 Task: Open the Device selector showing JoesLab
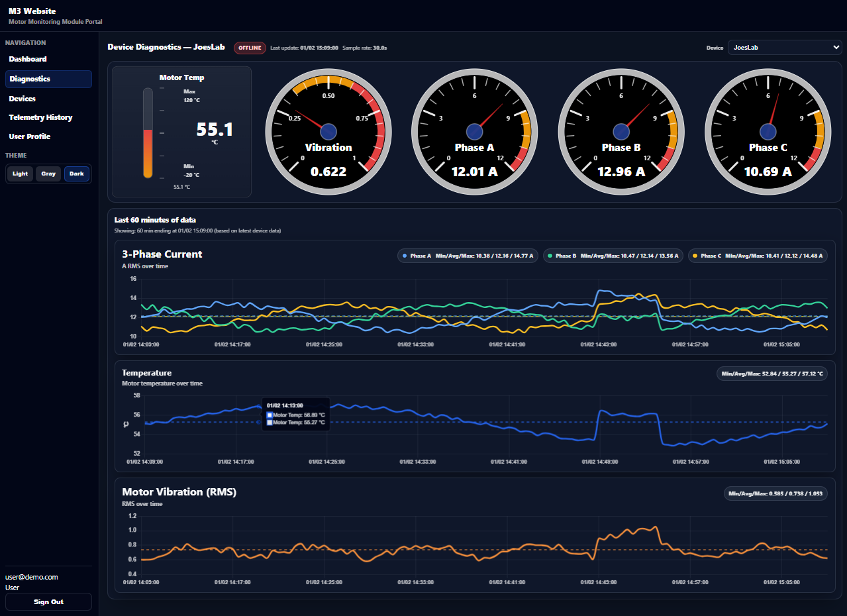click(x=784, y=47)
